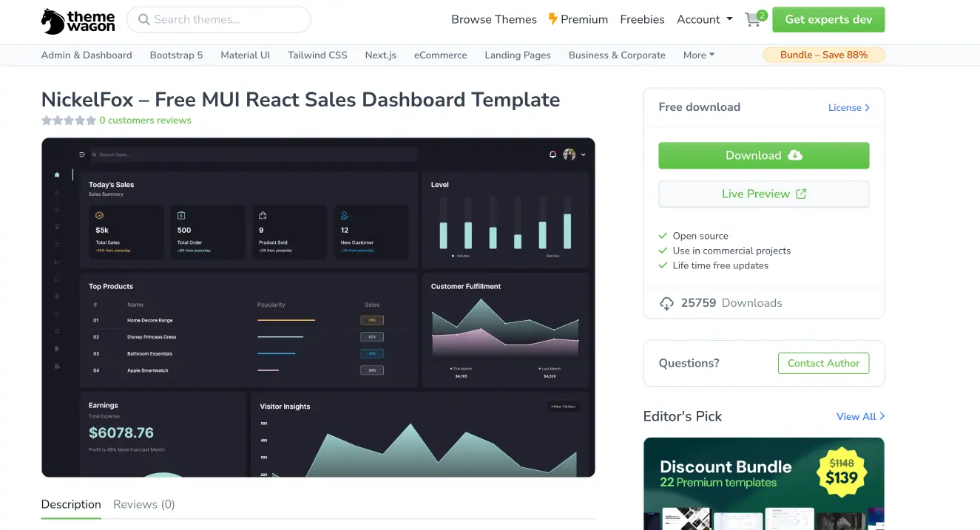Select the eCommerce category
This screenshot has height=530, width=980.
coord(441,55)
